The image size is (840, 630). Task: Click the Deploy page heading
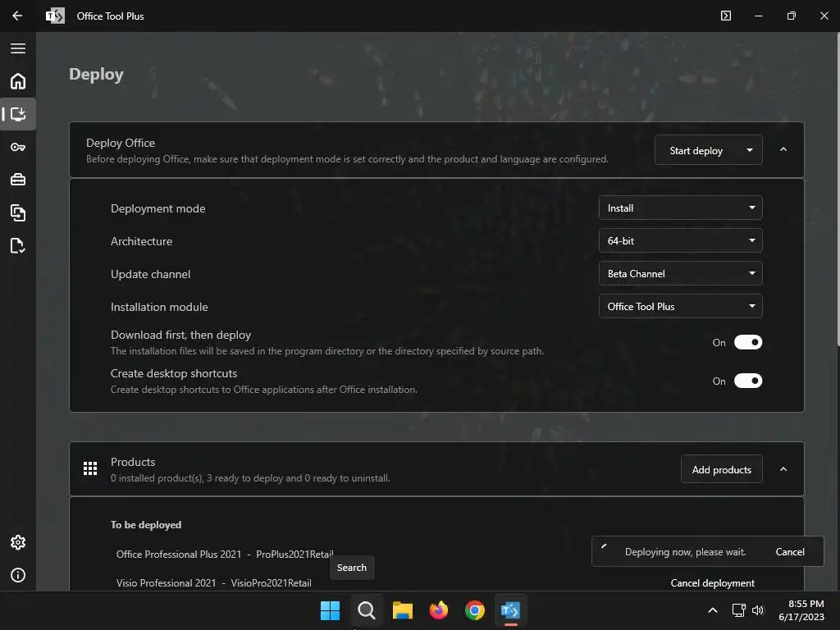pos(97,74)
